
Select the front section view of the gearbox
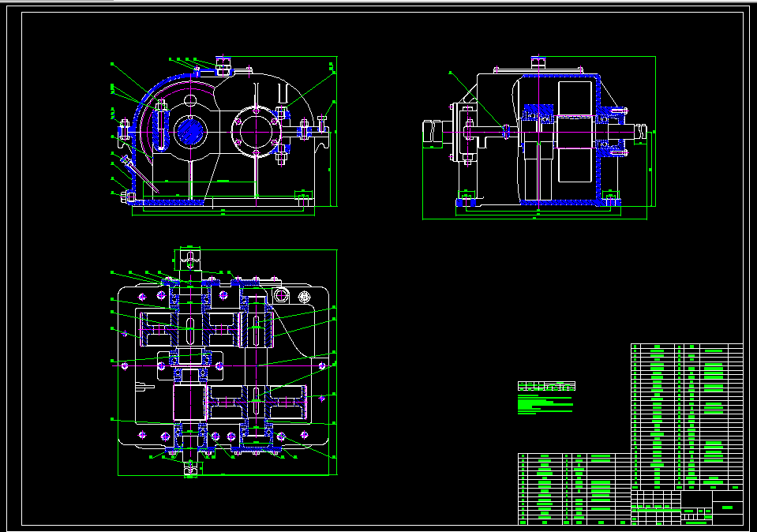[224, 135]
